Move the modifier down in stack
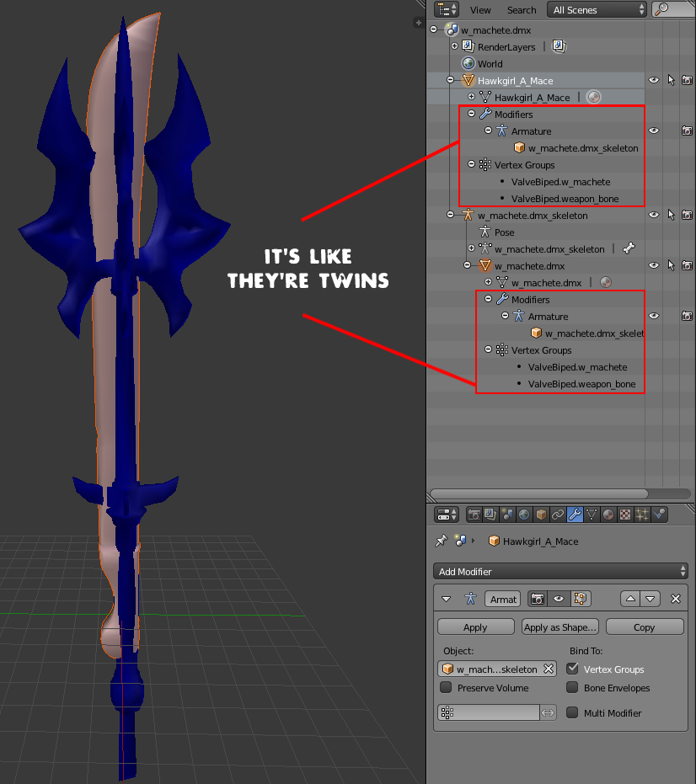Viewport: 696px width, 784px height. click(x=650, y=599)
